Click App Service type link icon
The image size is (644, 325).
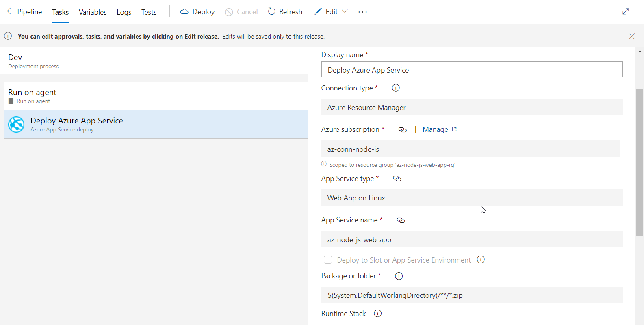pyautogui.click(x=397, y=179)
